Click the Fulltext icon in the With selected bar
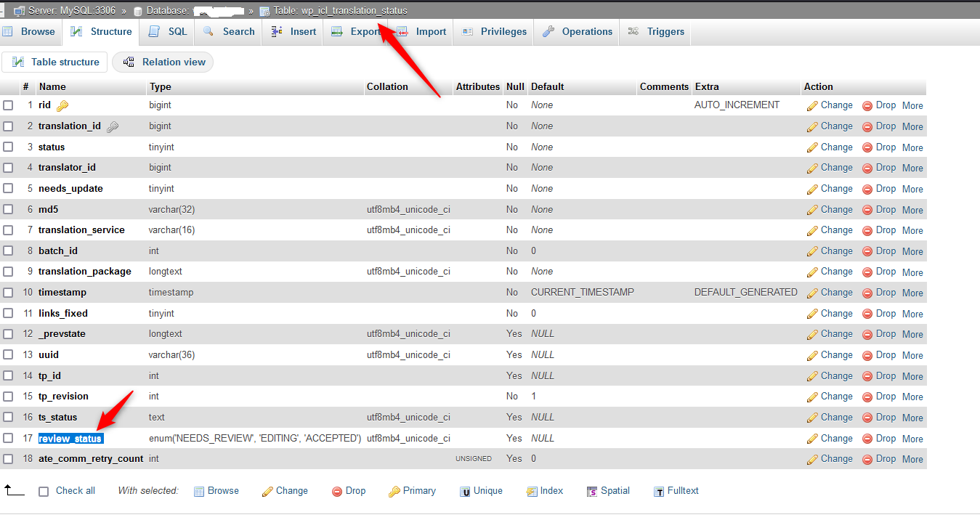The image size is (980, 528). pos(659,492)
